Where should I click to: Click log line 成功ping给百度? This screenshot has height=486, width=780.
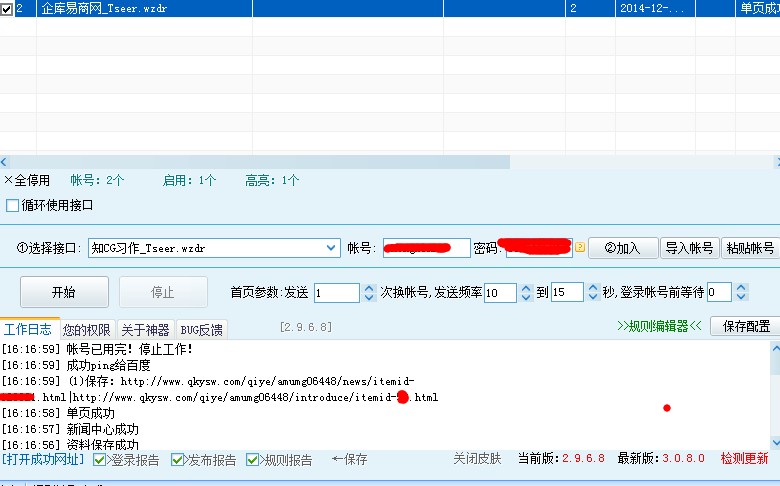pos(76,365)
